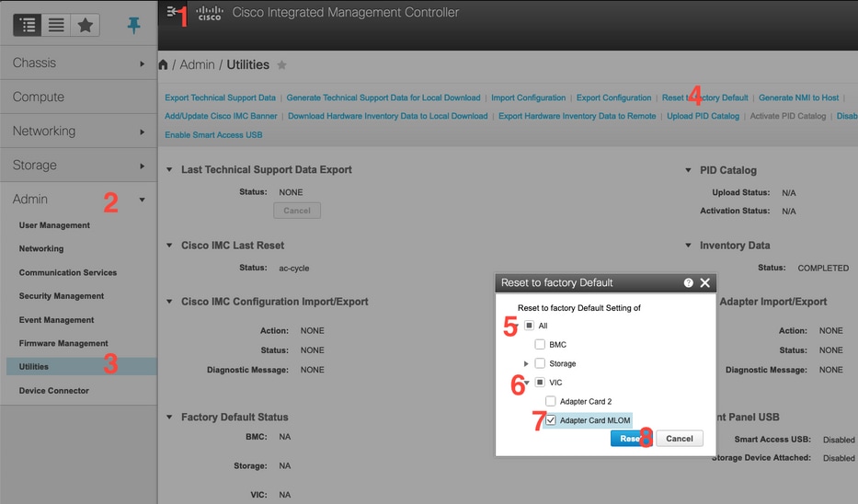
Task: Open Event Management page
Action: pos(56,319)
